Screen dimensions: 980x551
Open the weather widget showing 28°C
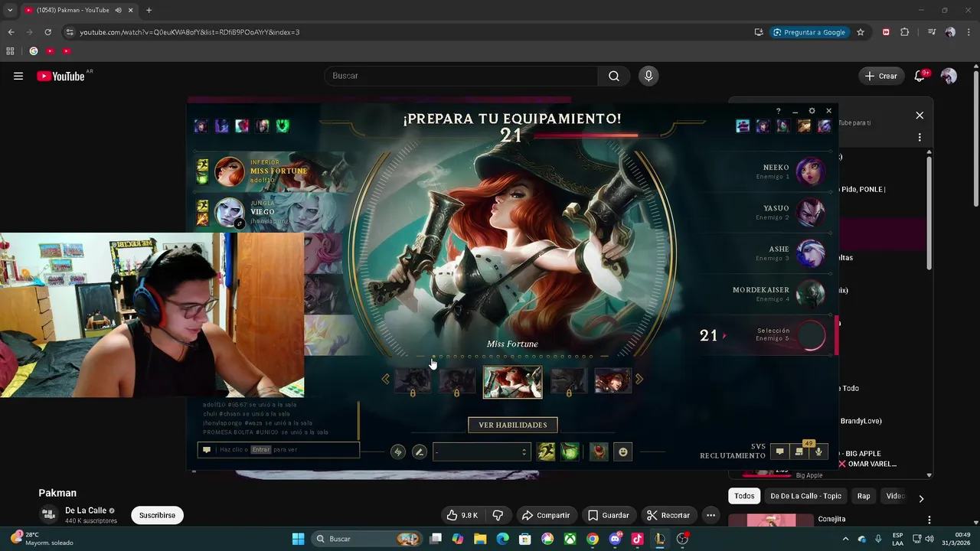pyautogui.click(x=42, y=539)
